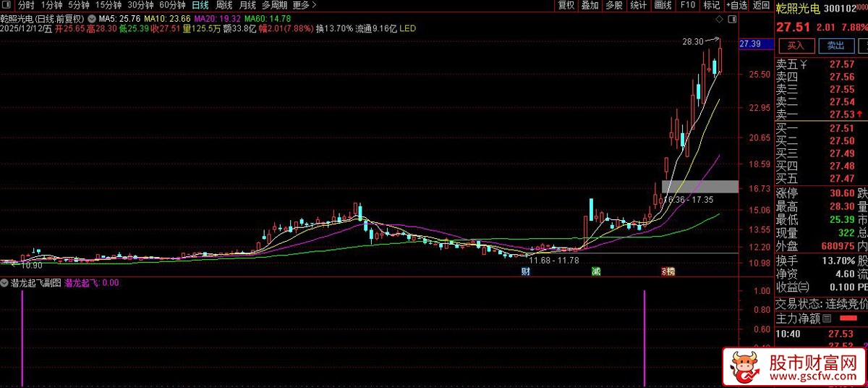Select the 1分钟 period tab
Viewport: 868px width, 388px height.
[x=52, y=5]
